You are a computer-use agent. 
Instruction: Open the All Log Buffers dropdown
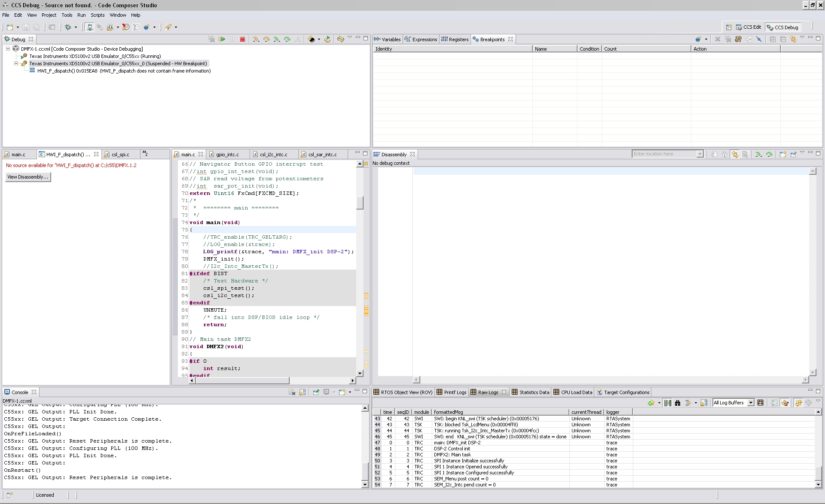coord(751,402)
